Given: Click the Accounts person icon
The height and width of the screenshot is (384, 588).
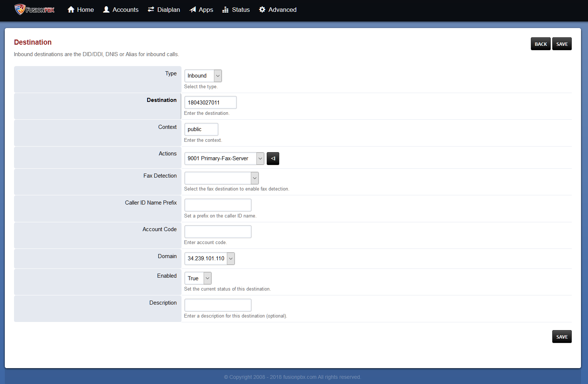Looking at the screenshot, I should click(x=106, y=10).
